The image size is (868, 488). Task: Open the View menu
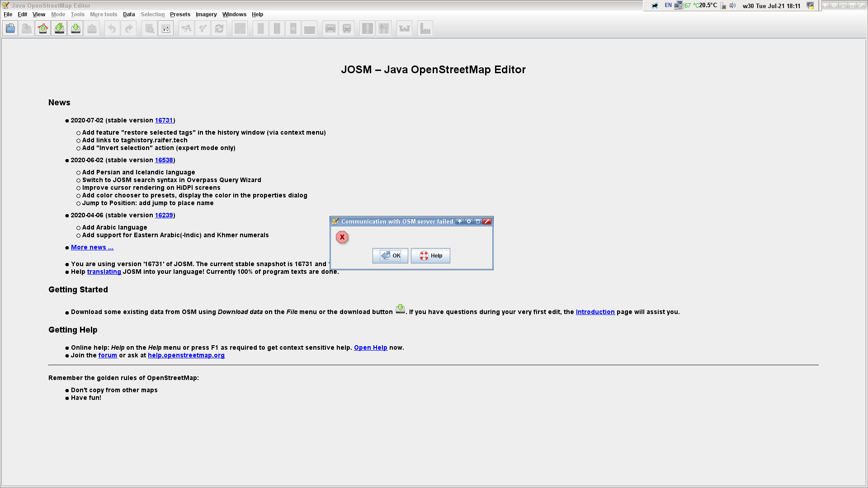[x=39, y=14]
